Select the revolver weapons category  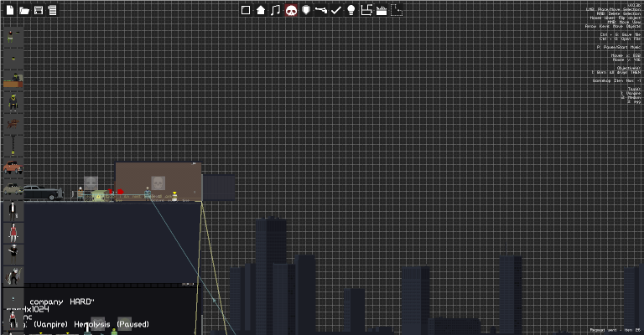[x=321, y=10]
